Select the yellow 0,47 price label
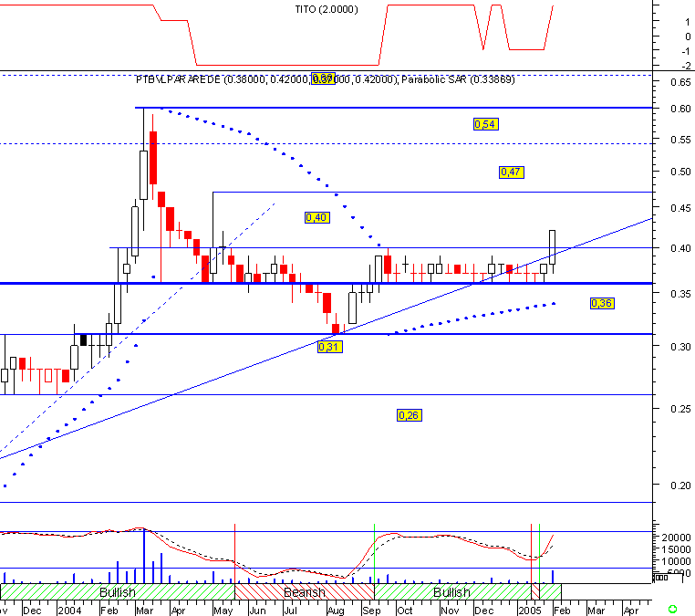The height and width of the screenshot is (616, 695). click(x=512, y=172)
